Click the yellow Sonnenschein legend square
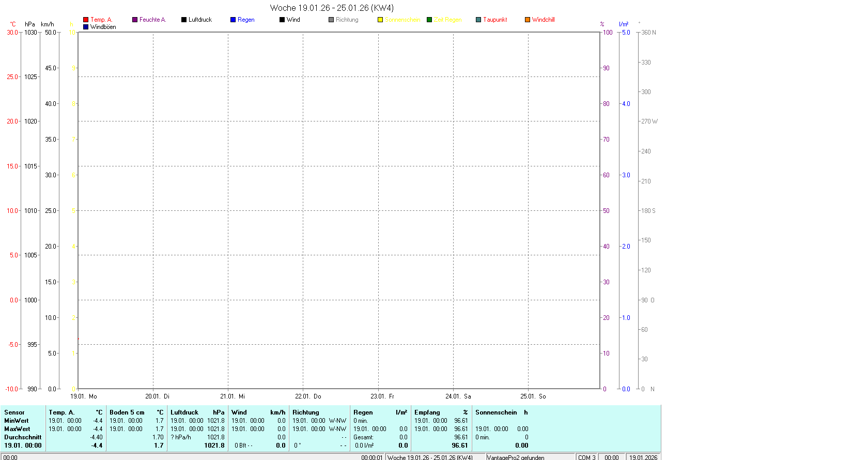Viewport: 868px width, 460px height. tap(380, 20)
